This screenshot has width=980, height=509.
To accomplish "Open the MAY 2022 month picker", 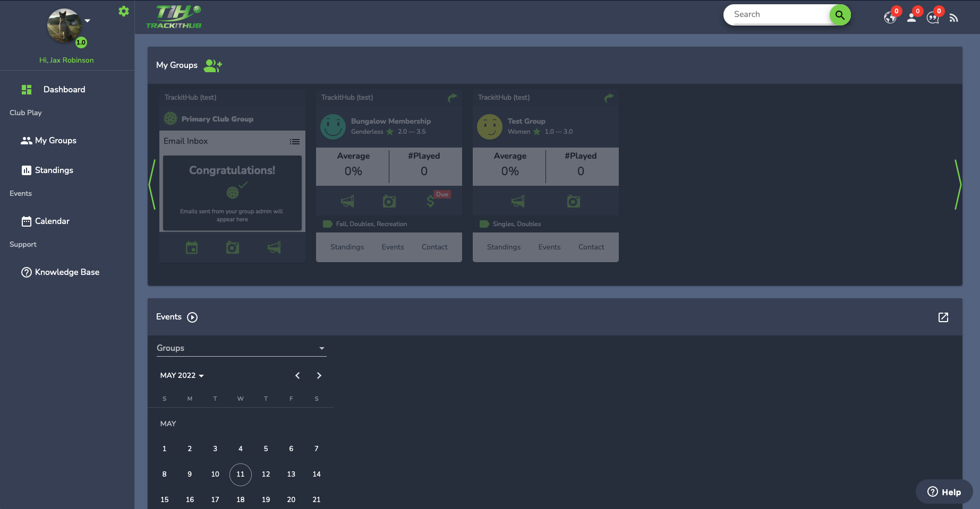I will click(x=182, y=375).
